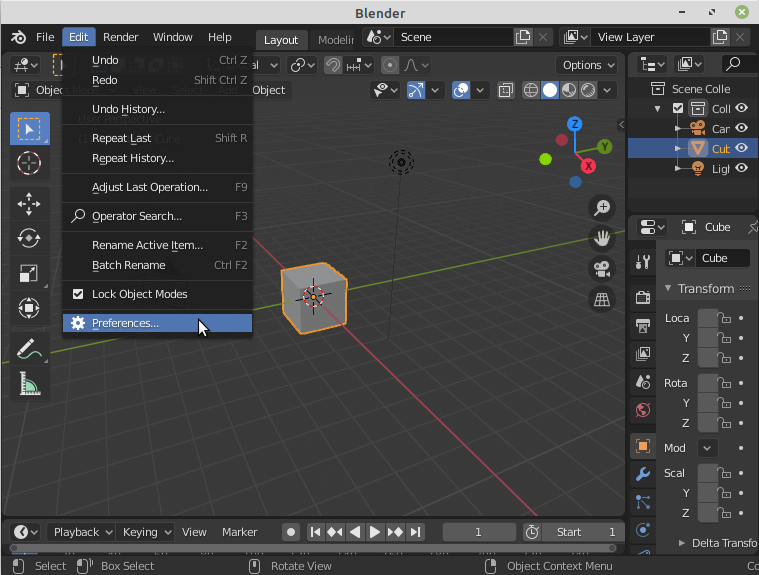Screen dimensions: 759x575
Task: Click the Scene name field
Action: pyautogui.click(x=454, y=37)
